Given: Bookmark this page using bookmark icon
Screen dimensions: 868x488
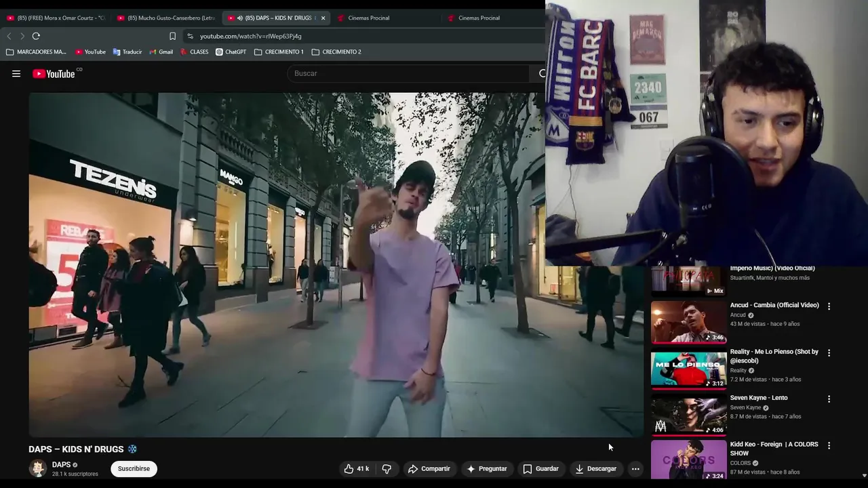Looking at the screenshot, I should click(x=172, y=36).
